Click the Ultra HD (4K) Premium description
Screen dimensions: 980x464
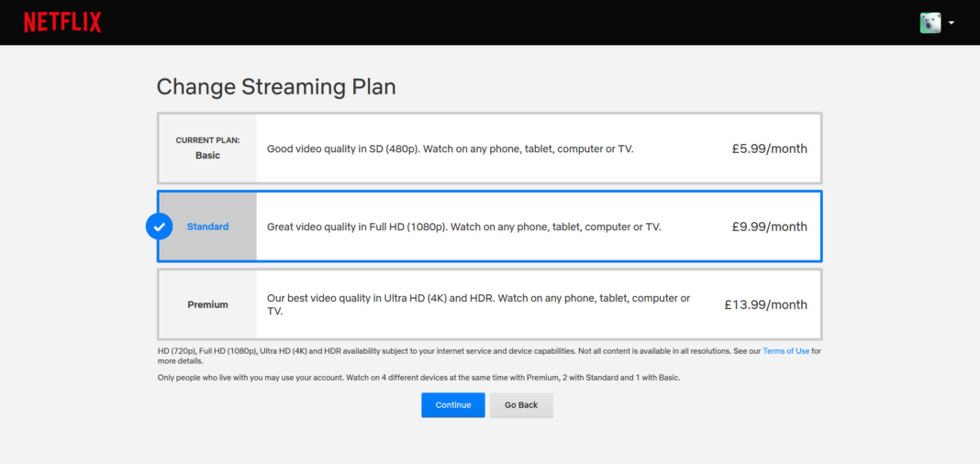click(478, 298)
